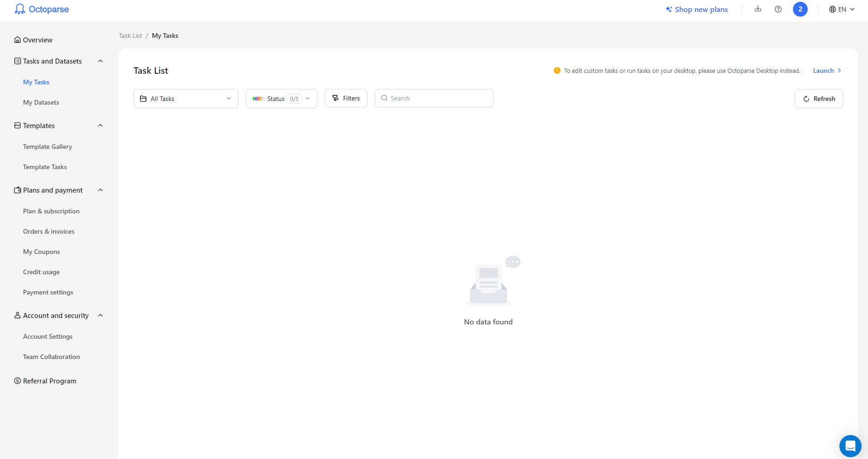
Task: Go to Overview in sidebar
Action: (38, 40)
